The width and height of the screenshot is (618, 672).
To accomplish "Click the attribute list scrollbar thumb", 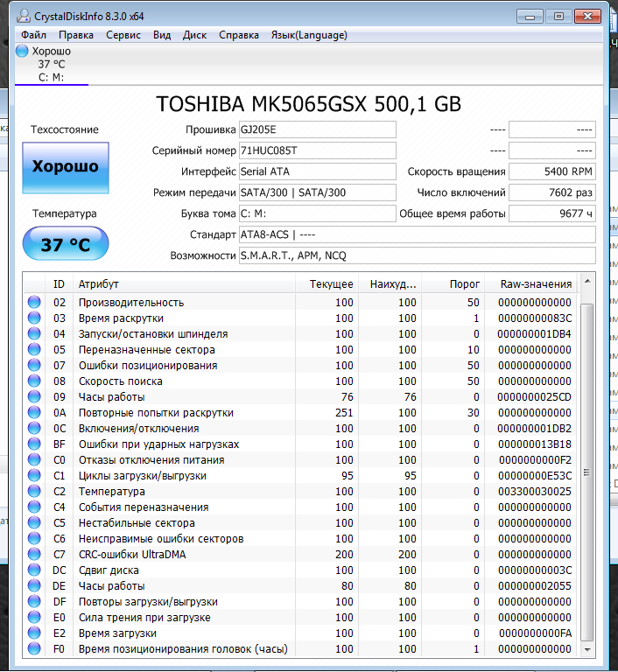I will click(x=587, y=472).
